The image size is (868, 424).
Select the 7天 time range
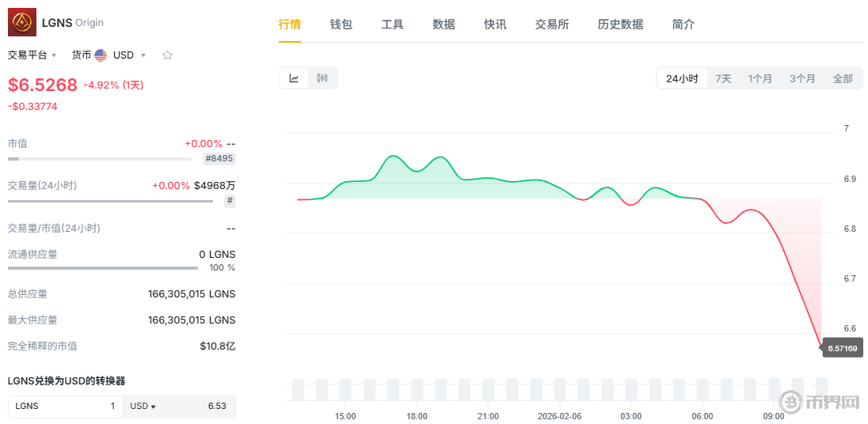pyautogui.click(x=723, y=78)
